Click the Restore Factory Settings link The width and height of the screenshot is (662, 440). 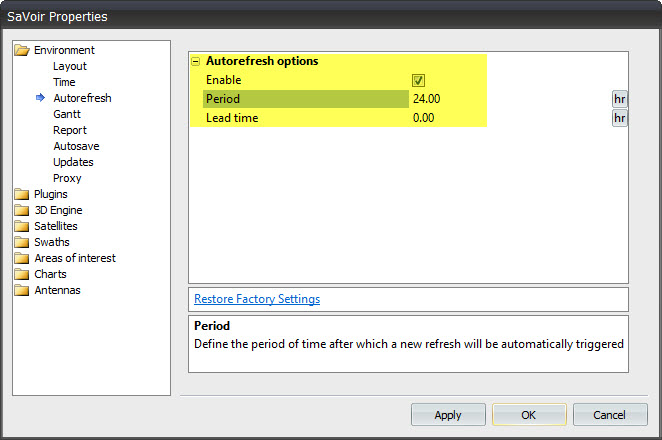tap(257, 299)
